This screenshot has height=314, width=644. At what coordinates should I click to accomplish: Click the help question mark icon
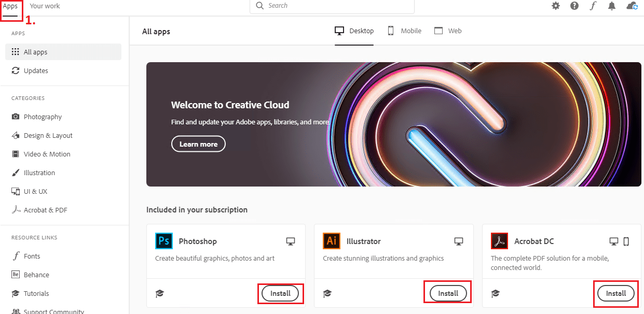click(x=574, y=6)
